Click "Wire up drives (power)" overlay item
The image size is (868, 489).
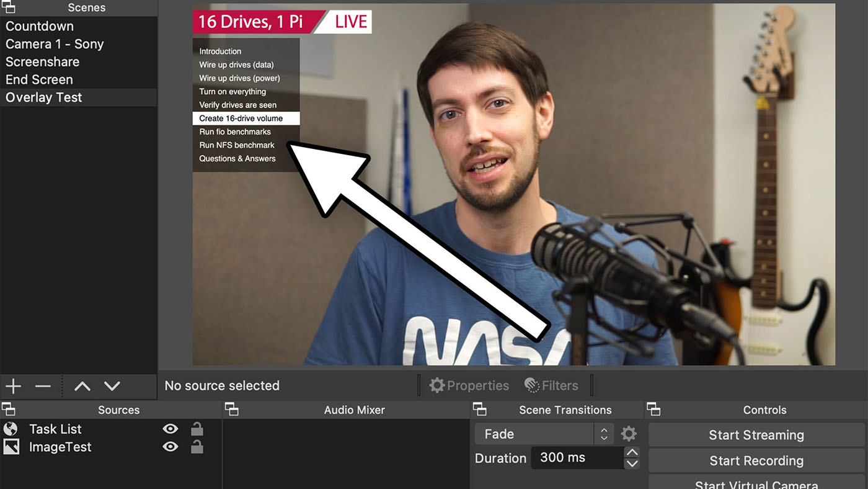tap(239, 78)
